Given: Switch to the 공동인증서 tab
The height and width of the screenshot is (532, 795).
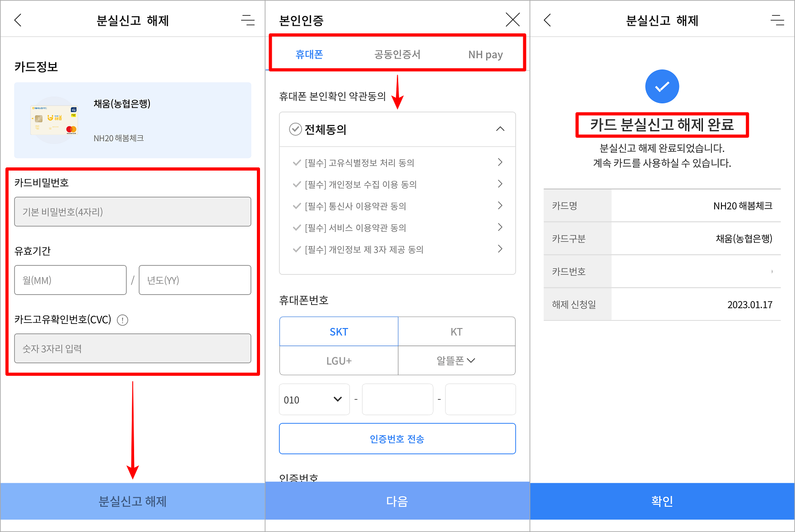Looking at the screenshot, I should (397, 54).
